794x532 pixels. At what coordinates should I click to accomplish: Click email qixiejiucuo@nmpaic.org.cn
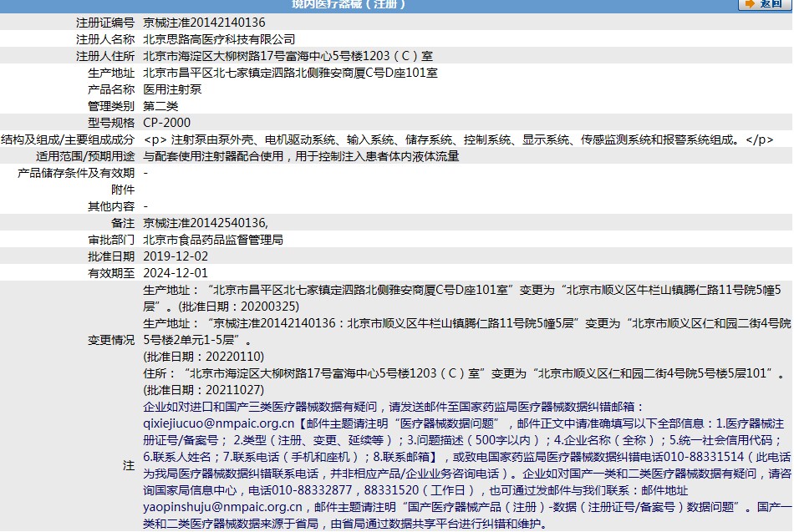point(219,423)
